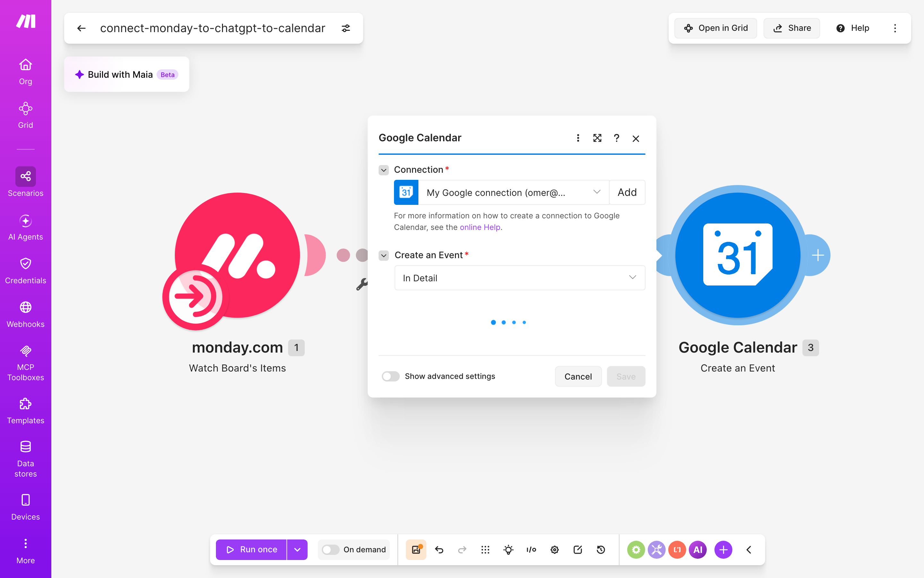924x578 pixels.
Task: Expand Google Calendar dialog to fullscreen
Action: [x=597, y=138]
